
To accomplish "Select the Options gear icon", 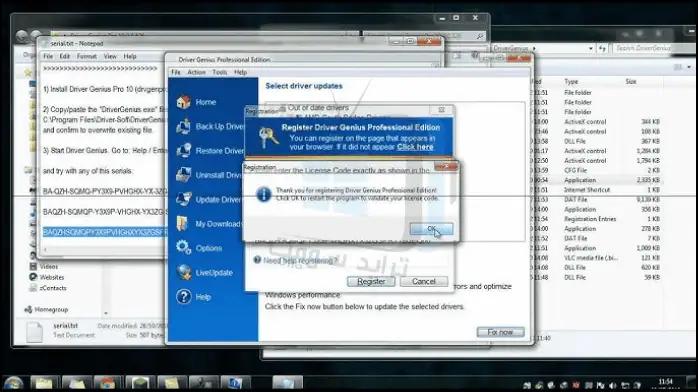I will pyautogui.click(x=183, y=248).
